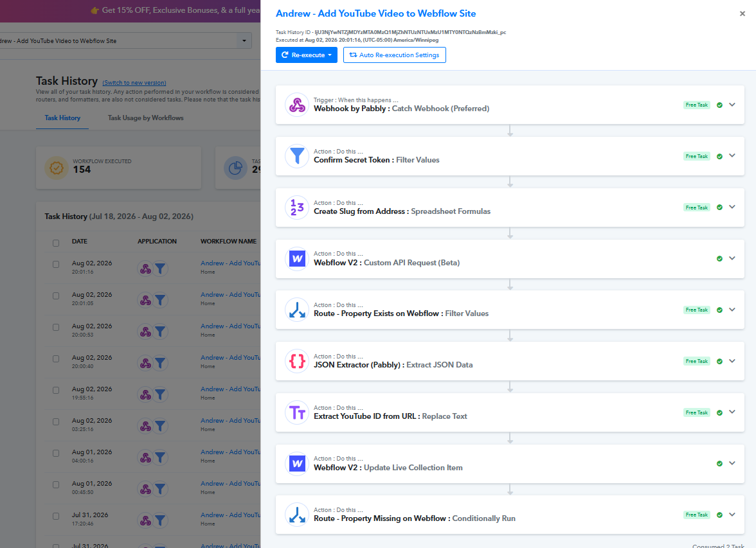Click the Spreadsheet Formulas number icon
The image size is (756, 548).
[297, 208]
